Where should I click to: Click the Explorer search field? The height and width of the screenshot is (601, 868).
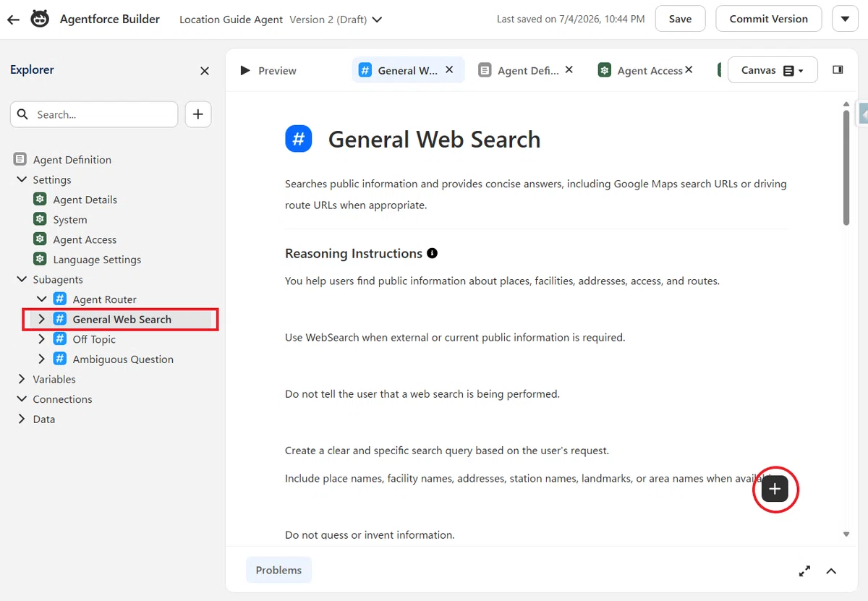tap(94, 114)
